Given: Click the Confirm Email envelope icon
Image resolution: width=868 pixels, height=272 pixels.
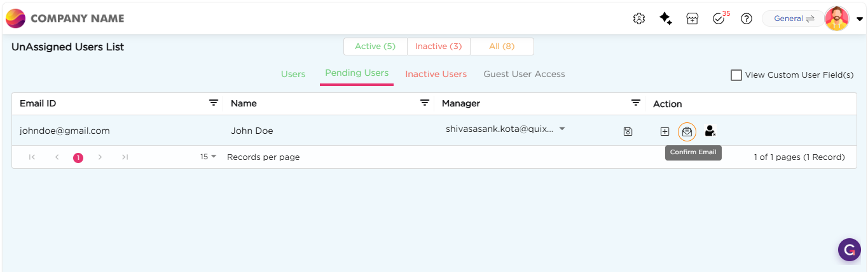Looking at the screenshot, I should [687, 132].
